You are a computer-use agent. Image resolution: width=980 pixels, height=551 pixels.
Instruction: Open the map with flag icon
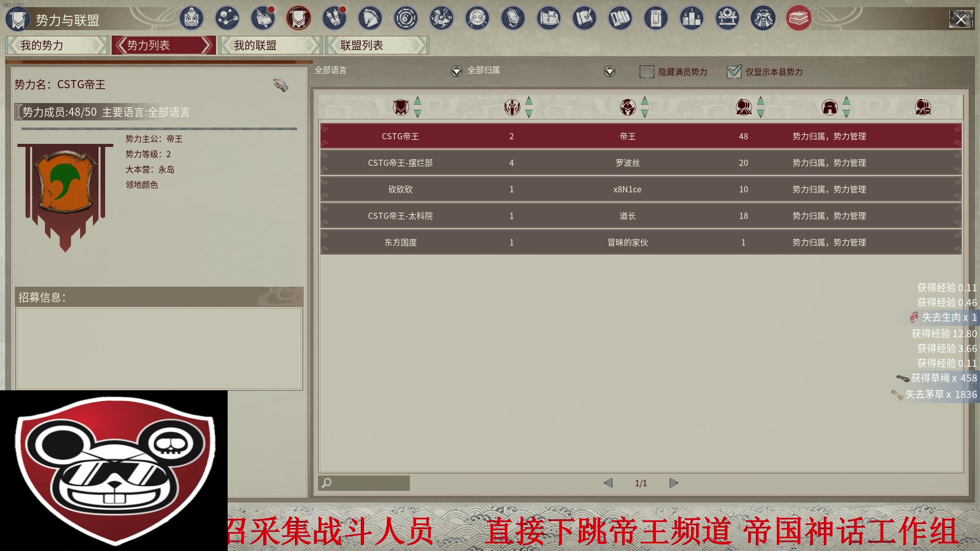click(549, 19)
